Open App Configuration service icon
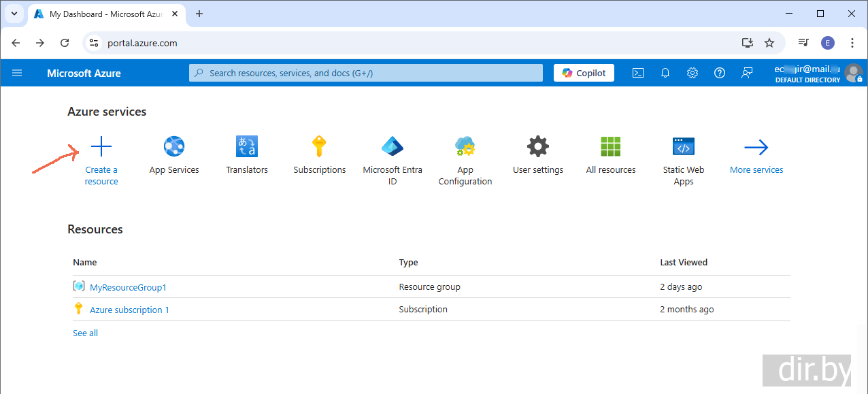Image resolution: width=868 pixels, height=394 pixels. [x=465, y=146]
